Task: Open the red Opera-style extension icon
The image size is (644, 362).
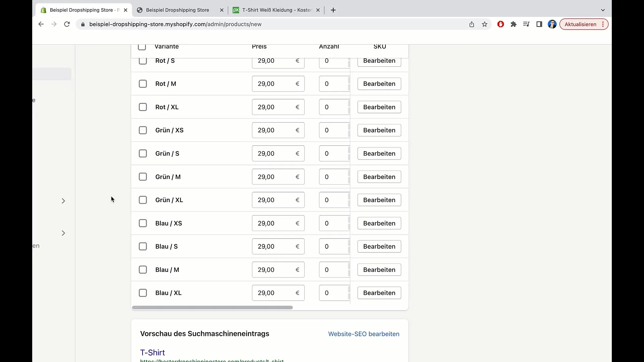Action: 501,24
